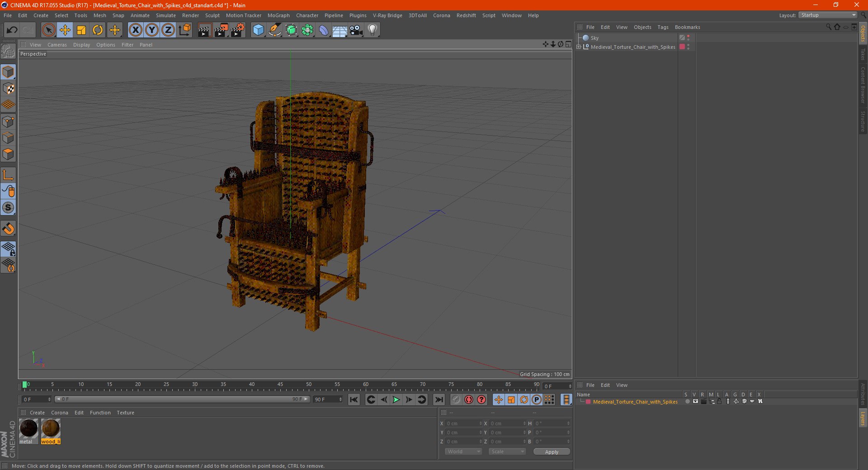Toggle rotation keyframe recording

[x=524, y=399]
